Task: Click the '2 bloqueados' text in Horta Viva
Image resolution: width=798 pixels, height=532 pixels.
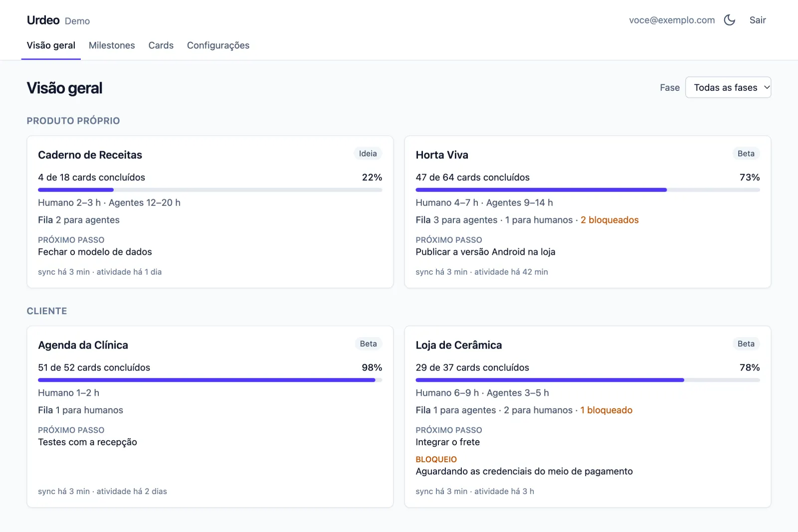Action: click(609, 220)
